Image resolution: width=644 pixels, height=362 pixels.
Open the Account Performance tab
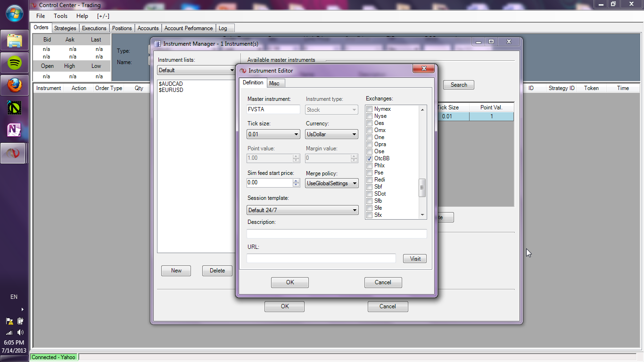[189, 28]
